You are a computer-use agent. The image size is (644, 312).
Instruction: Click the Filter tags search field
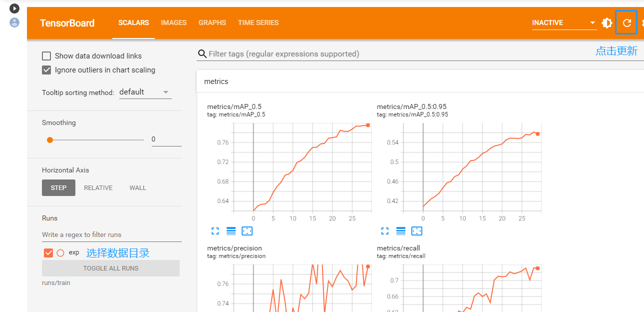419,54
